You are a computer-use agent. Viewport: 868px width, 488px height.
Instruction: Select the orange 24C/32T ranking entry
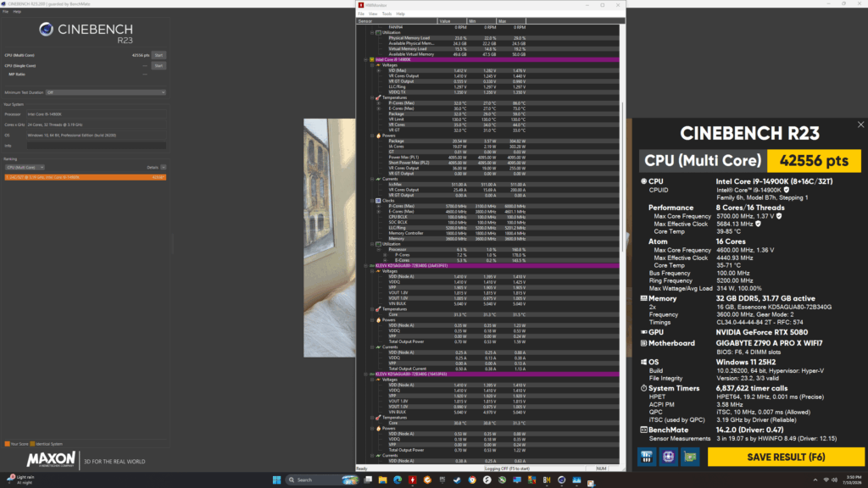[x=86, y=178]
